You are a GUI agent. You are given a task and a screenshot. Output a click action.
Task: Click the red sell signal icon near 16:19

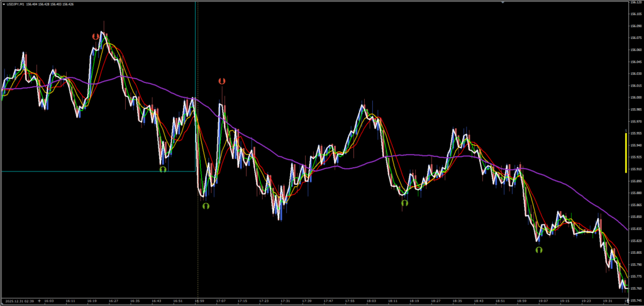(96, 37)
